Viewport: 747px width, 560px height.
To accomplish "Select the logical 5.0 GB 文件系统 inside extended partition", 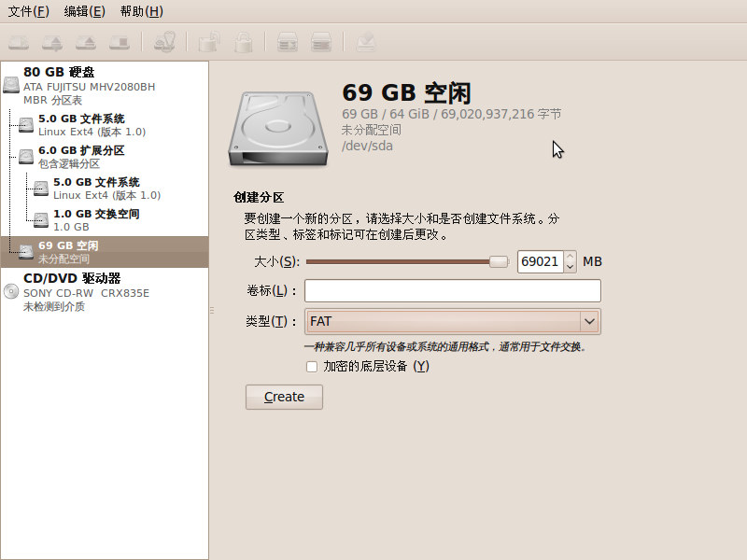I will (105, 189).
